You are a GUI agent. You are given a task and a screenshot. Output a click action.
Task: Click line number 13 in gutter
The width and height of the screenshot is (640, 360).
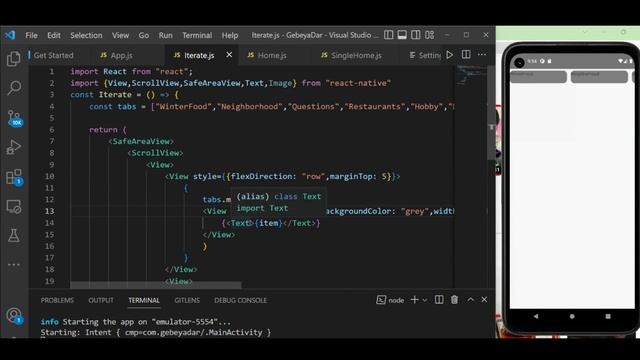pos(49,211)
